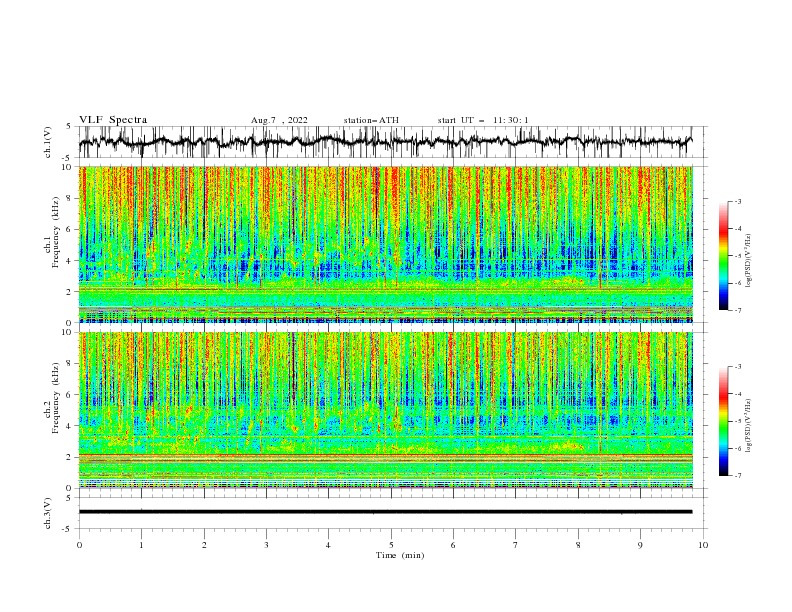Click the time axis tick label "9"

[x=640, y=545]
